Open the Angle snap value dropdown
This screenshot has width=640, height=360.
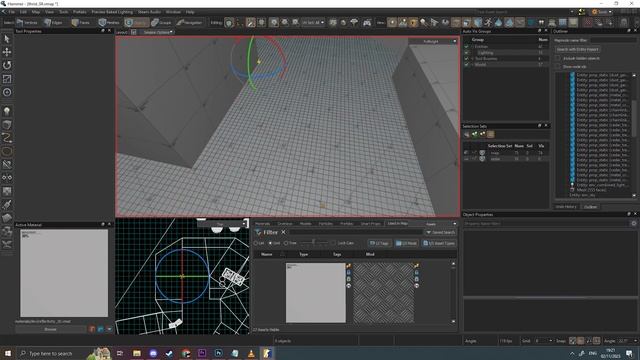[627, 341]
